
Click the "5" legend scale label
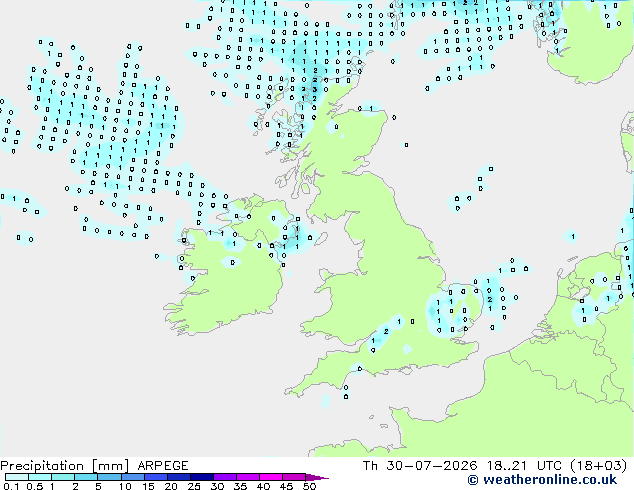pyautogui.click(x=98, y=486)
